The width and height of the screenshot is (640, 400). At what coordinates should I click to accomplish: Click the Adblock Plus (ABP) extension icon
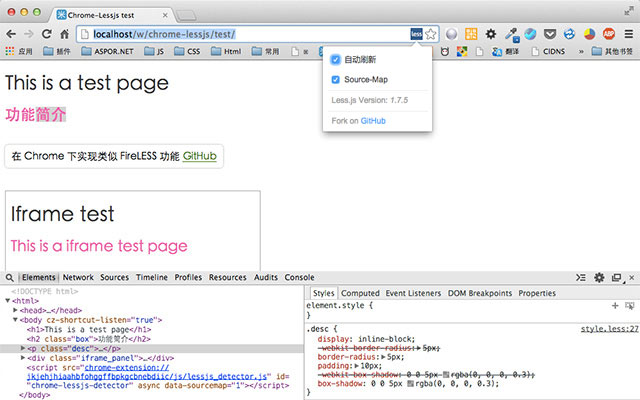point(609,34)
